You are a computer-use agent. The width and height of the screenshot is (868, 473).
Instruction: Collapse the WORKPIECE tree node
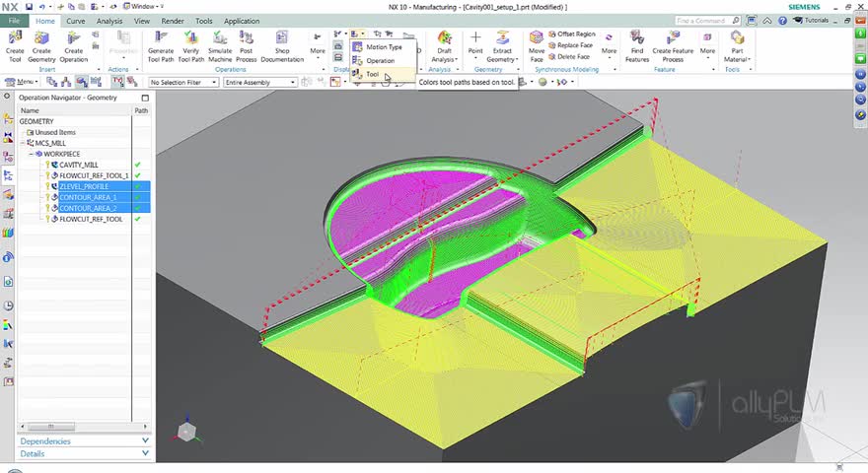point(32,154)
